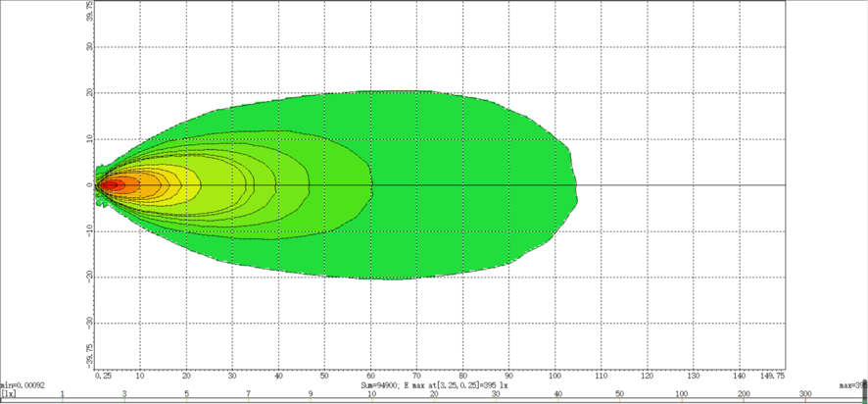Click the 130 label on the horizontal axis
Viewport: 868px width, 404px height.
click(694, 376)
